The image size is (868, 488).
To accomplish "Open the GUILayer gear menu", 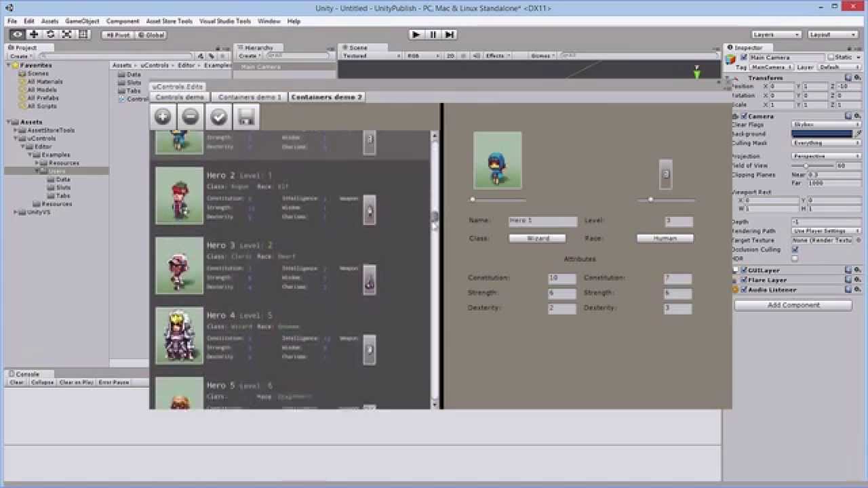I will pyautogui.click(x=857, y=270).
